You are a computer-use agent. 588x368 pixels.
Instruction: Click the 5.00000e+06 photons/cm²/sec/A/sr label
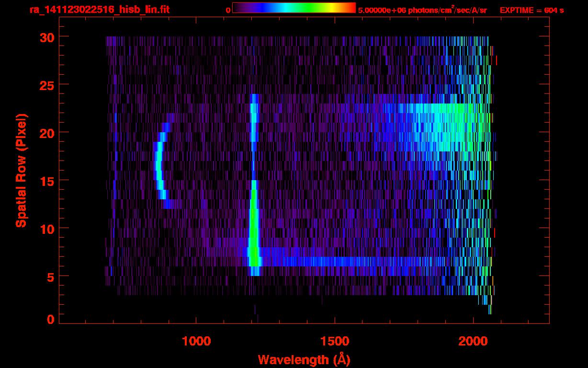coord(422,10)
